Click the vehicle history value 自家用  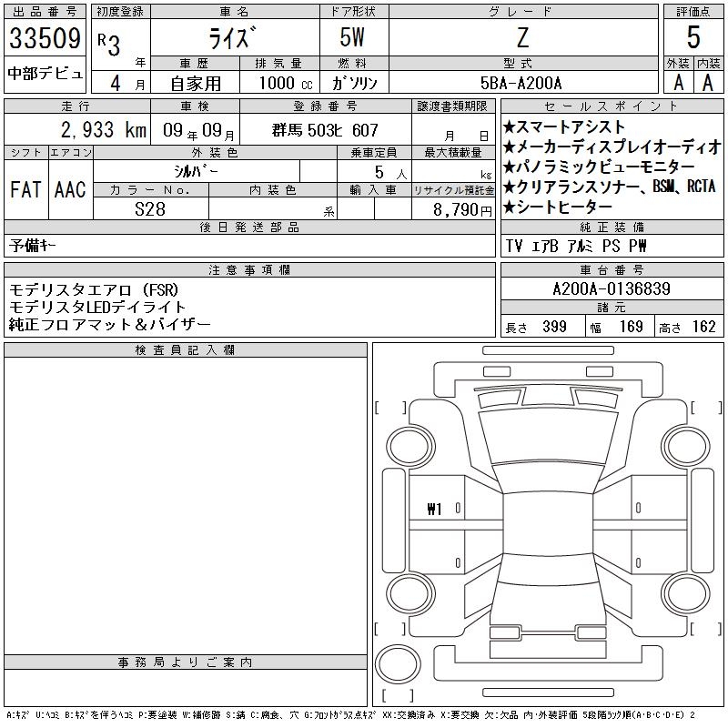tap(196, 84)
